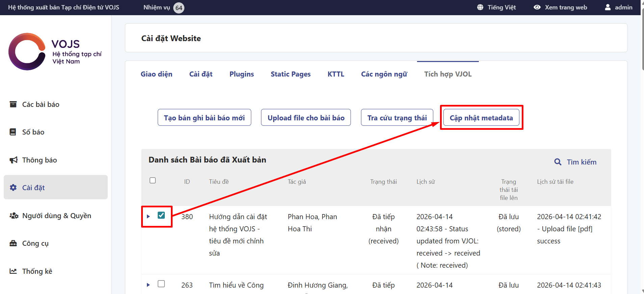Select Cài đặt in the sidebar

pyautogui.click(x=56, y=187)
